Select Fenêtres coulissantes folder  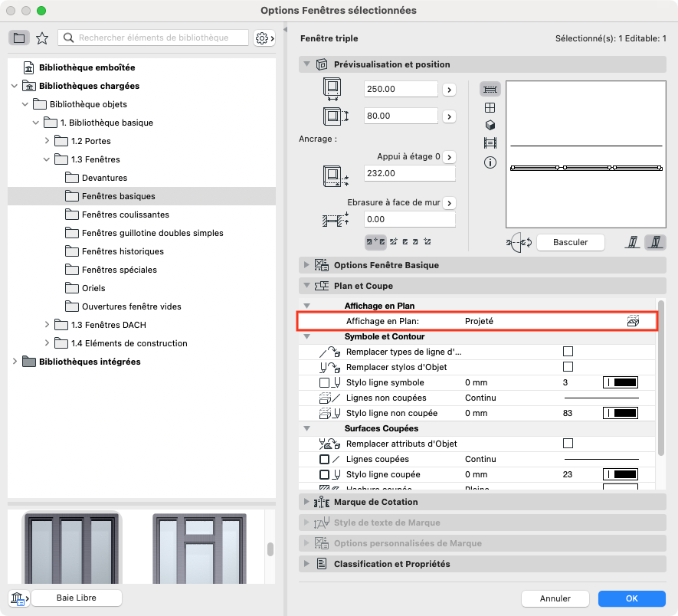point(142,215)
